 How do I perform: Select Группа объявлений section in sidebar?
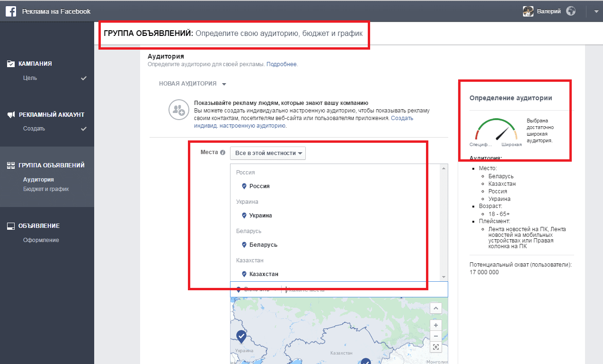(x=52, y=165)
